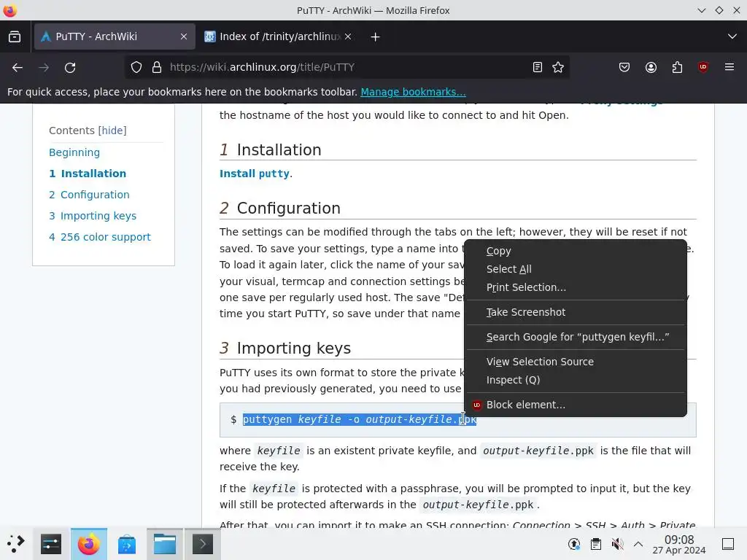This screenshot has height=560, width=747.
Task: Close the Index of /trinity tab
Action: tap(348, 36)
